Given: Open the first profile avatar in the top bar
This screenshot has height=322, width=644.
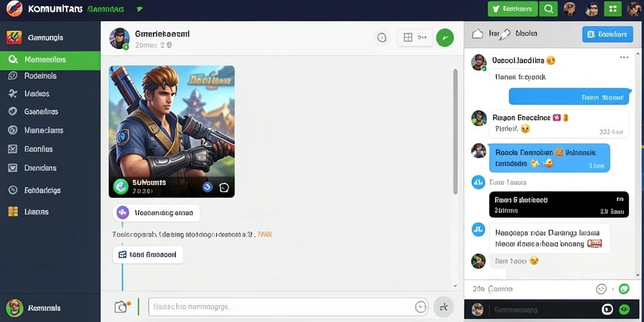Looking at the screenshot, I should tap(570, 9).
